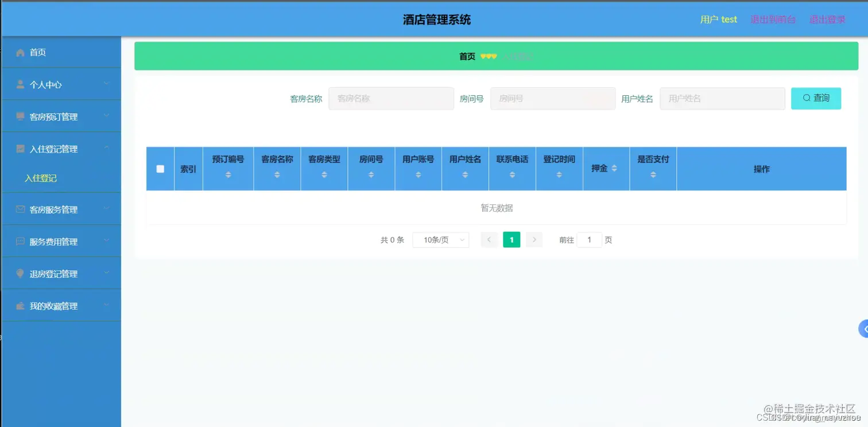Expand the 退房登记管理 menu using its chevron
Viewport: 868px width, 427px height.
107,273
